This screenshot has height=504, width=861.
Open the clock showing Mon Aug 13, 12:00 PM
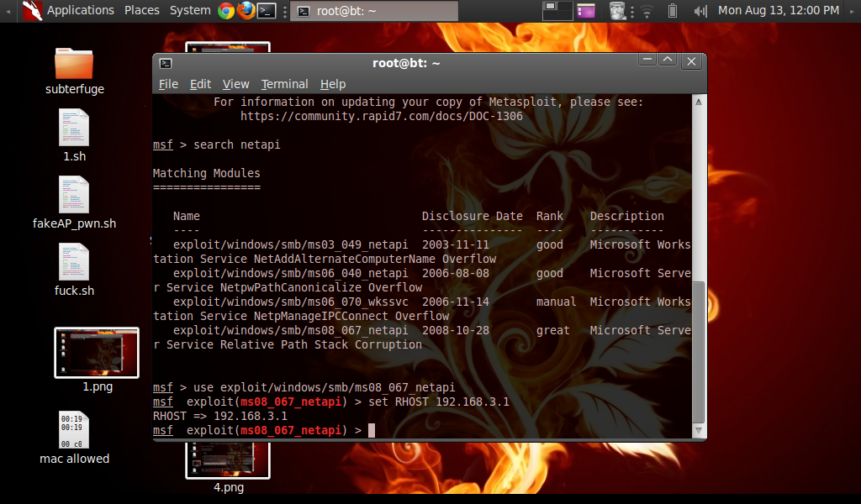779,10
